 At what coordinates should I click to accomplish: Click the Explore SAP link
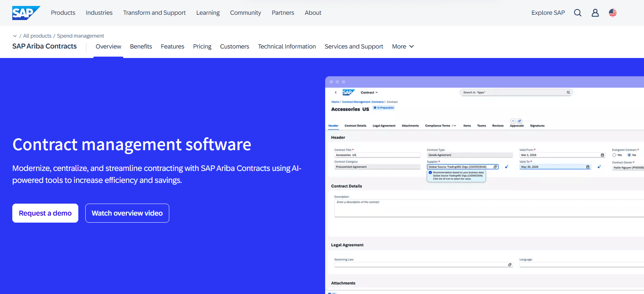coord(548,13)
